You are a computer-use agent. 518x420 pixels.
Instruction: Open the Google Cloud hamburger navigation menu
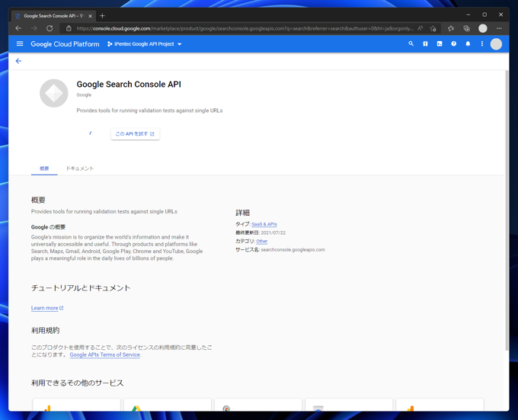tap(20, 43)
